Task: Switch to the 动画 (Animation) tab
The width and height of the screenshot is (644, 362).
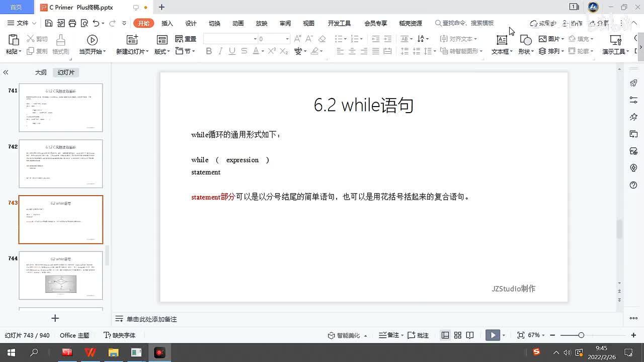Action: [238, 23]
